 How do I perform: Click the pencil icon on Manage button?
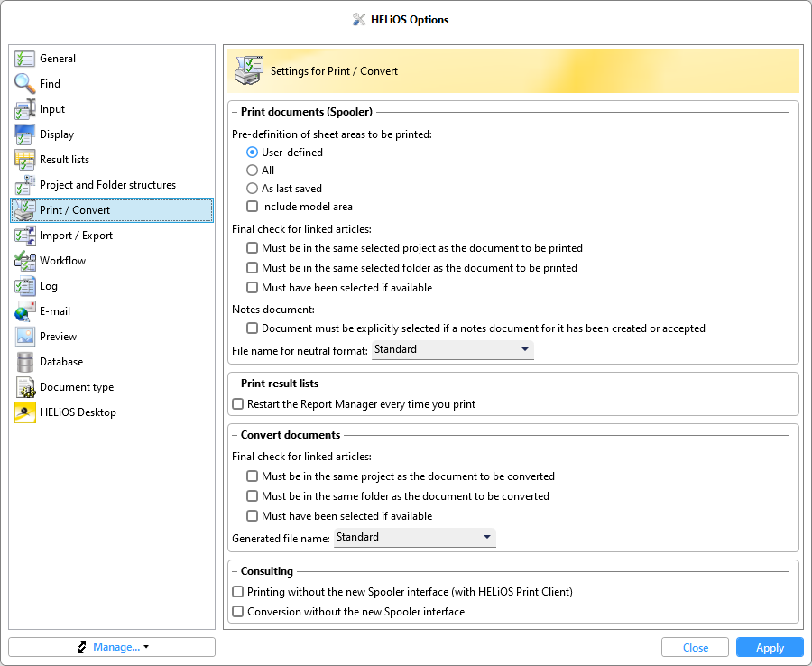pyautogui.click(x=82, y=647)
